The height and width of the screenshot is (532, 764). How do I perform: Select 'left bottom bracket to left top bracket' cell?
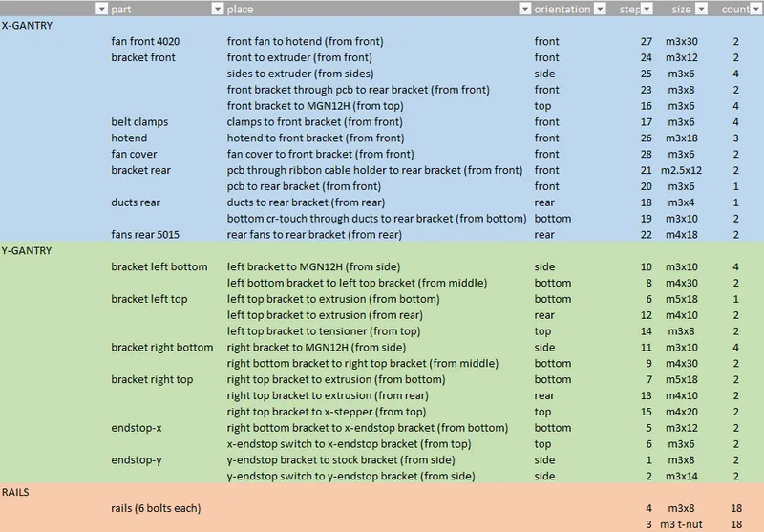(357, 283)
